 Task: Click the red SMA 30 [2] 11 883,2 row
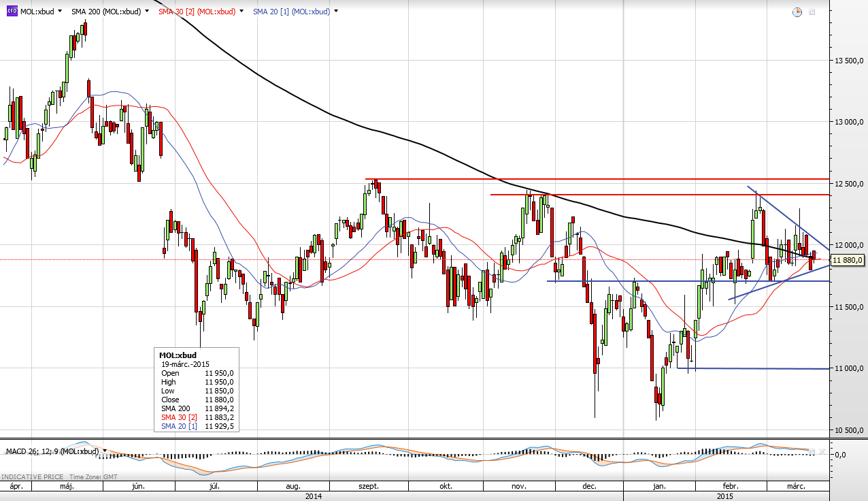tap(197, 417)
